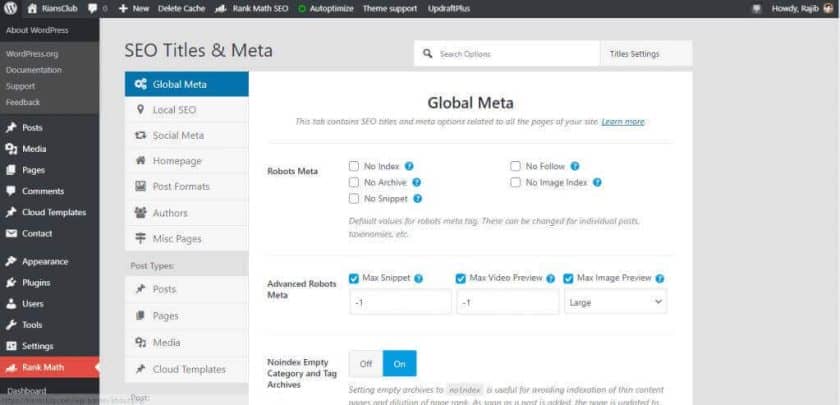Image resolution: width=840 pixels, height=405 pixels.
Task: Open the Users menu in admin sidebar
Action: (x=49, y=304)
